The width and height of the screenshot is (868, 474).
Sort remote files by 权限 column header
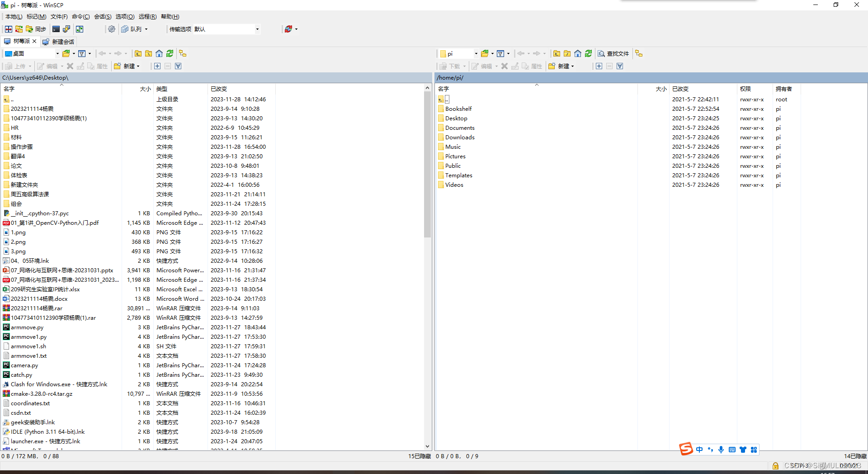[755, 89]
